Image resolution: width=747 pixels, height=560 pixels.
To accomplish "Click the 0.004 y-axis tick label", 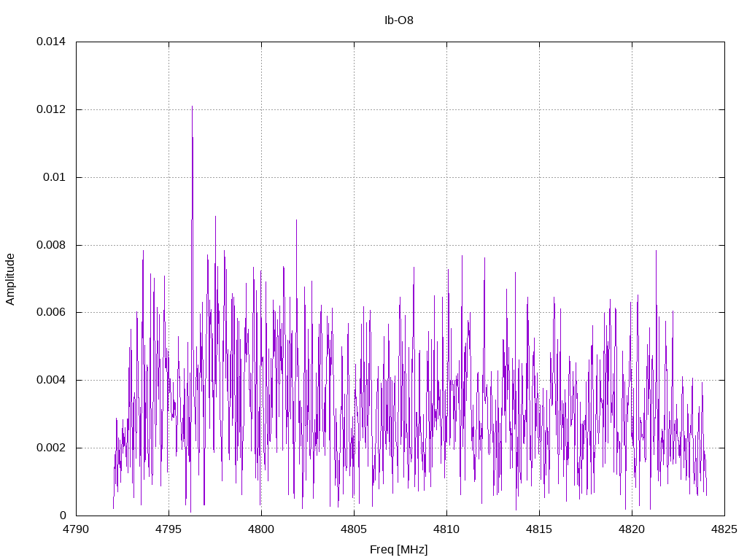I will [51, 380].
